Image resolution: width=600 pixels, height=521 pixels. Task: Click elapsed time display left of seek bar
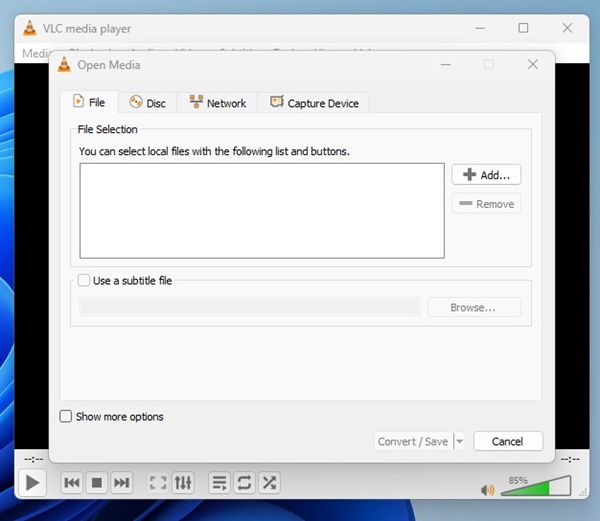(34, 459)
